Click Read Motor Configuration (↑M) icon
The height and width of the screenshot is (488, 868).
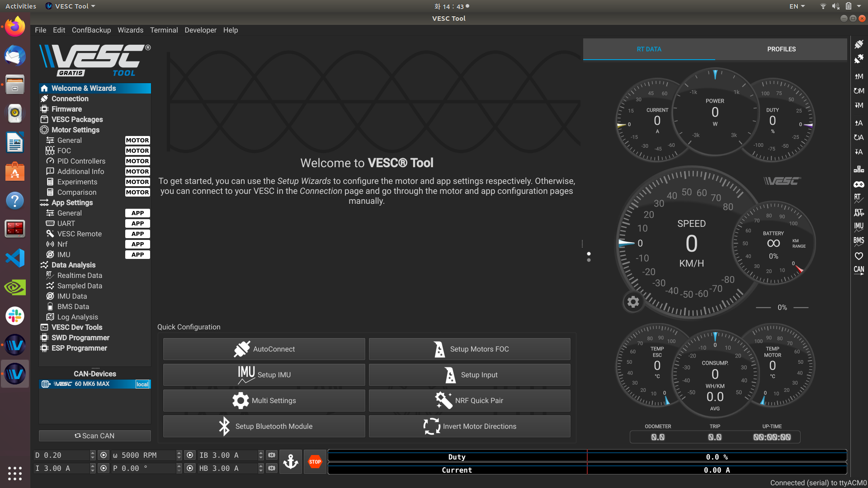859,76
